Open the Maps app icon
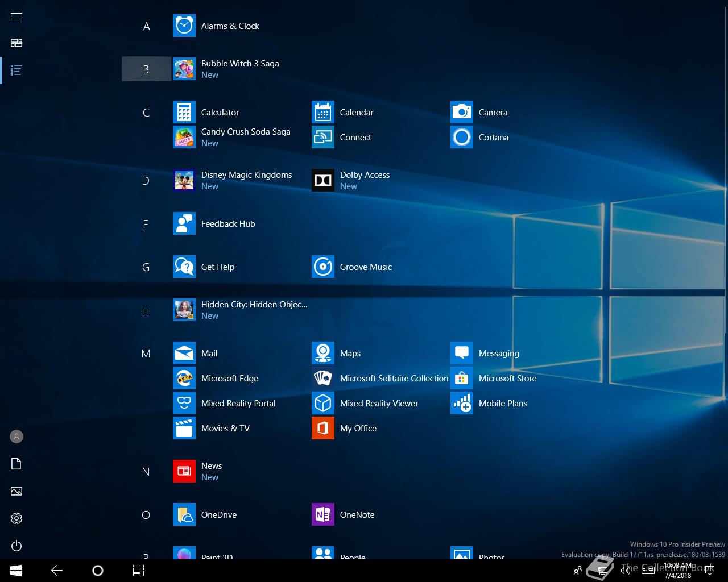This screenshot has height=582, width=728. 323,354
